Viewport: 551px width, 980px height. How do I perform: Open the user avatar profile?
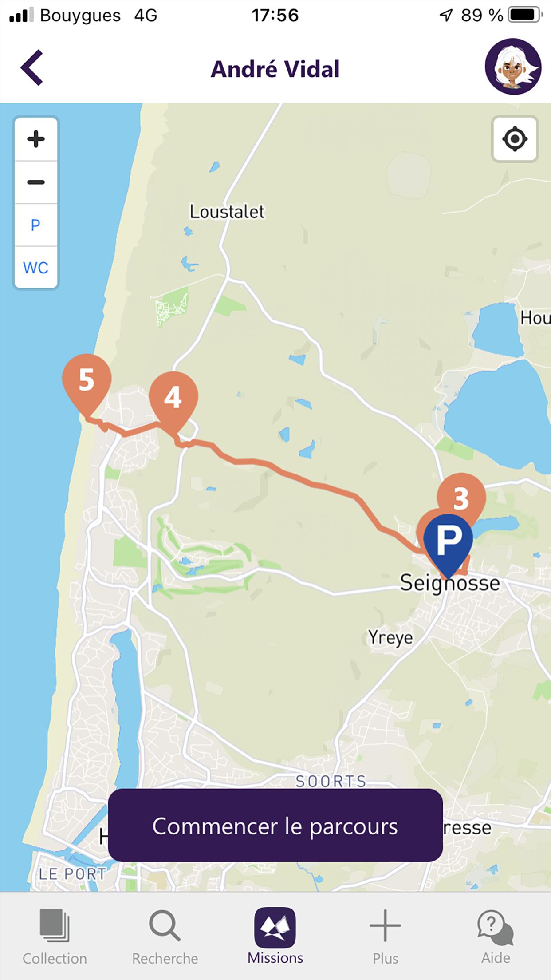click(513, 67)
